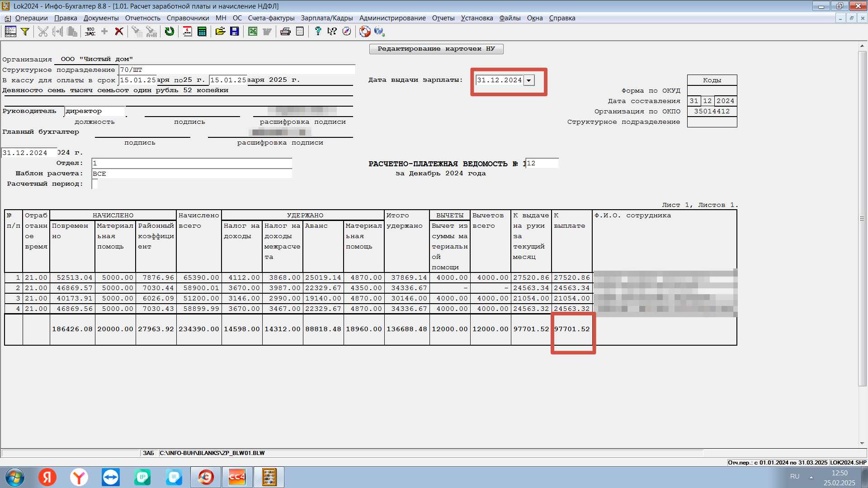Click the lifebuoy support icon
Screen dimensions: 868x488
365,31
